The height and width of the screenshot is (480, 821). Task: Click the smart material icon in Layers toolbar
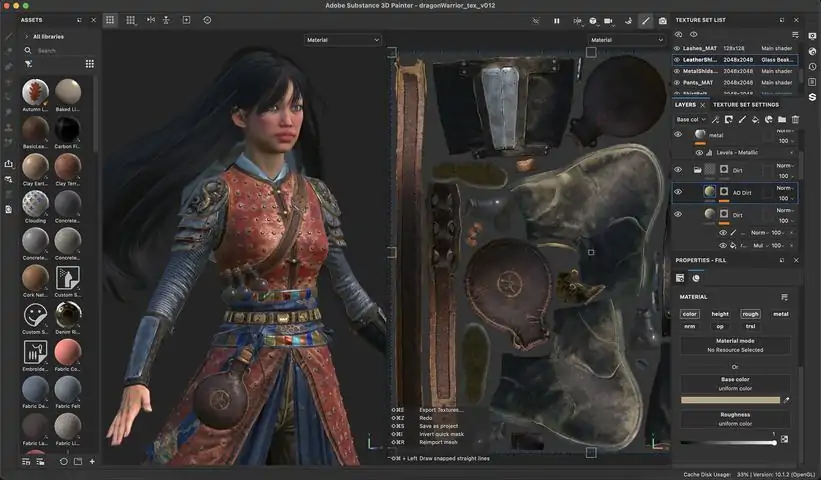(x=769, y=119)
